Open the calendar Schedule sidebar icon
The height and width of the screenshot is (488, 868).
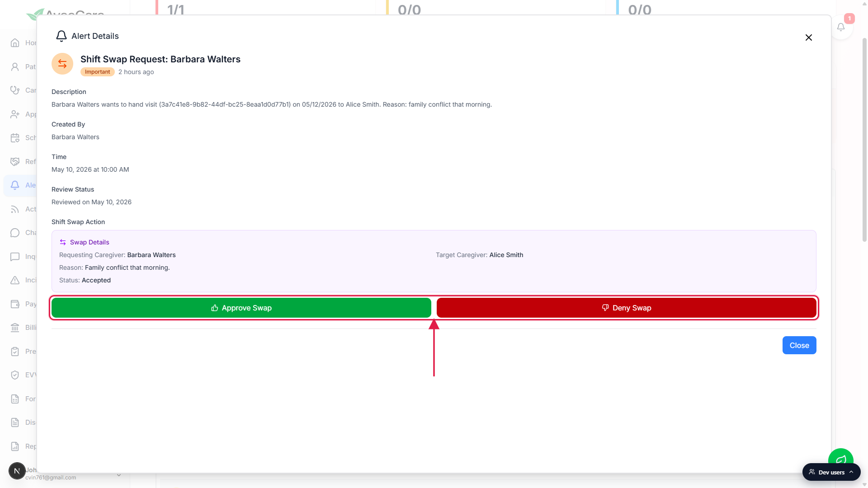[x=15, y=138]
